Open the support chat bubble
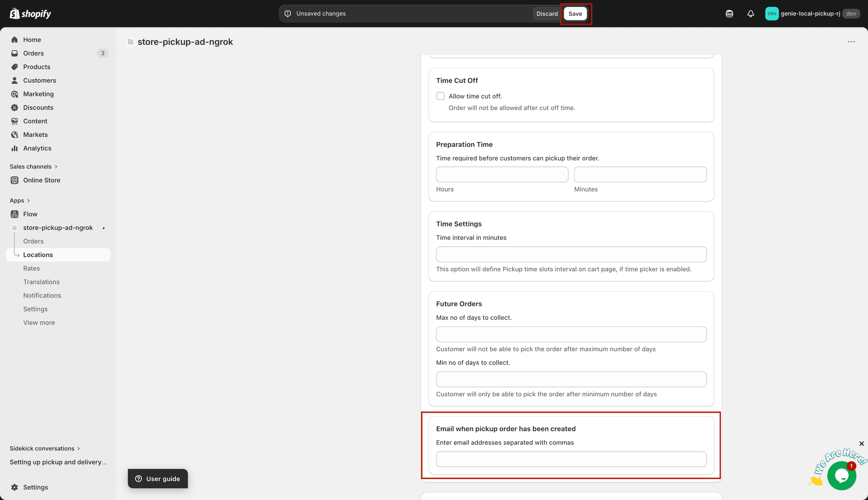Screen dimensions: 868x500 (841, 475)
